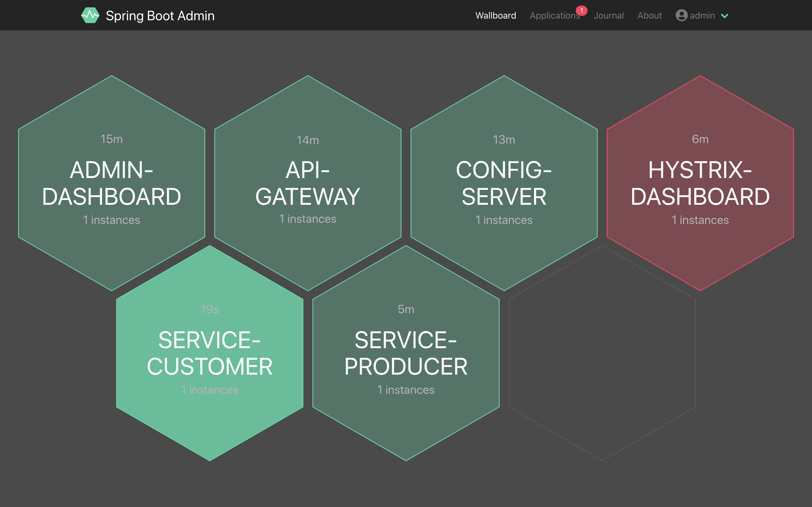812x507 pixels.
Task: Click the 19s uptime on SERVICE-CUSTOMER
Action: [210, 309]
